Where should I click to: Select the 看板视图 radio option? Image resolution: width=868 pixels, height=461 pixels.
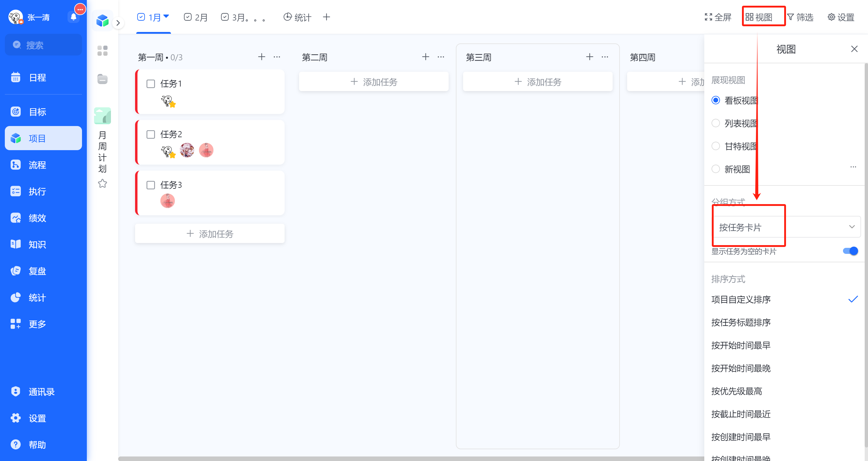[715, 100]
